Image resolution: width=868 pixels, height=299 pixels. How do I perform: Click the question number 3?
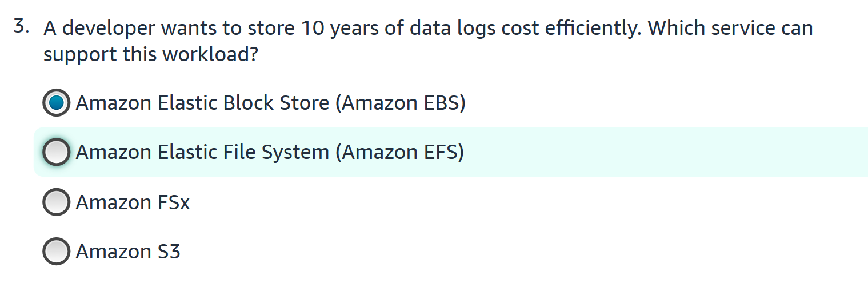pyautogui.click(x=22, y=27)
